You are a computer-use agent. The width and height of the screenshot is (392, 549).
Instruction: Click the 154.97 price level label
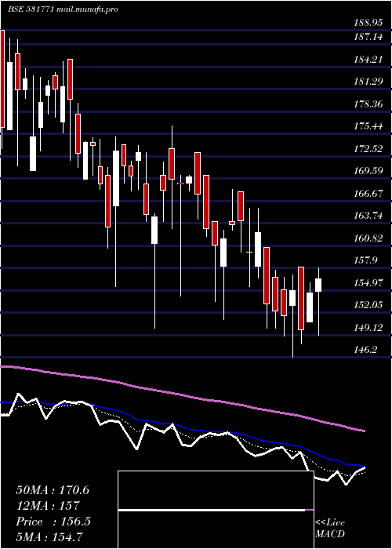coord(368,283)
